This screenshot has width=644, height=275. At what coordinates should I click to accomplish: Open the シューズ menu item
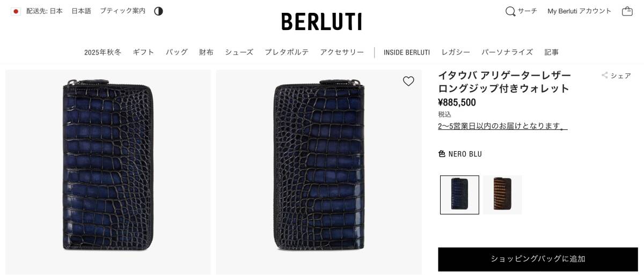(x=239, y=52)
